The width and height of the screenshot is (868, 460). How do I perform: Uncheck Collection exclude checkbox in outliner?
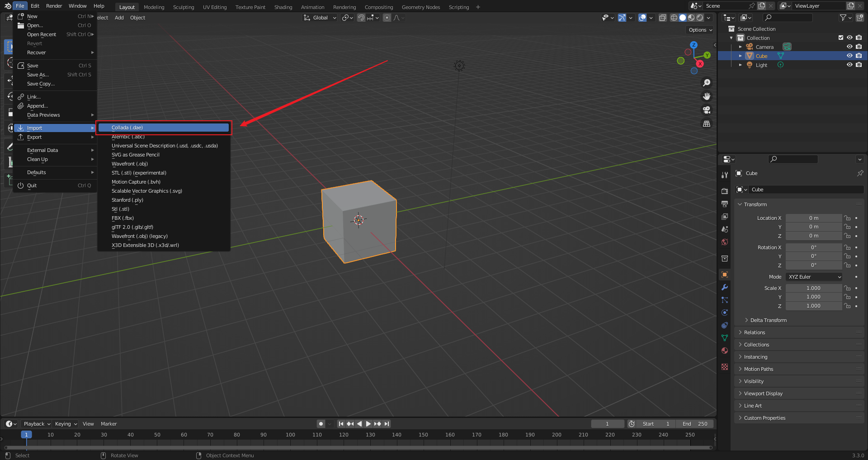[841, 38]
